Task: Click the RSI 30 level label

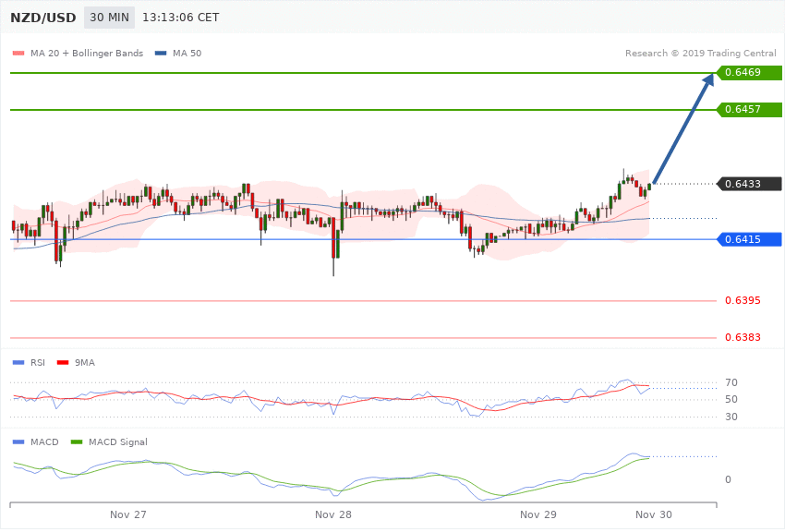Action: 731,417
